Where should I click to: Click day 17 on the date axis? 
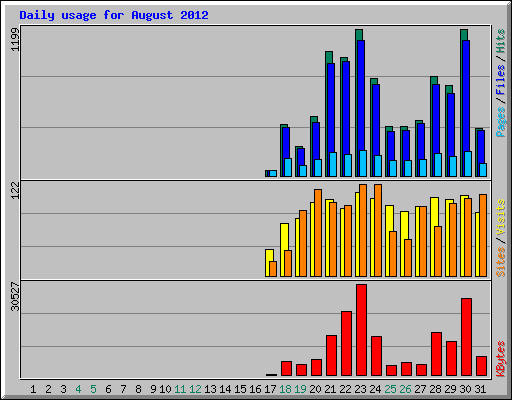[270, 389]
